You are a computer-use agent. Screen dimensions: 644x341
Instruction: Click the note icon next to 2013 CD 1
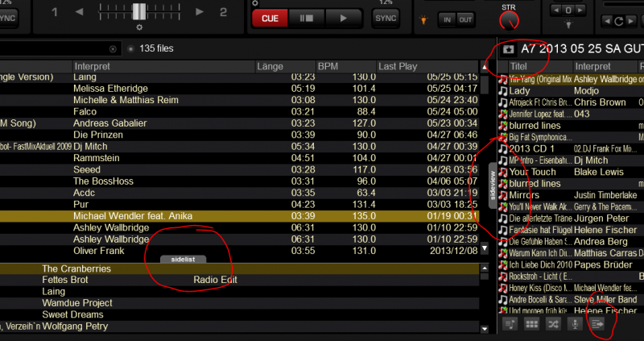503,149
